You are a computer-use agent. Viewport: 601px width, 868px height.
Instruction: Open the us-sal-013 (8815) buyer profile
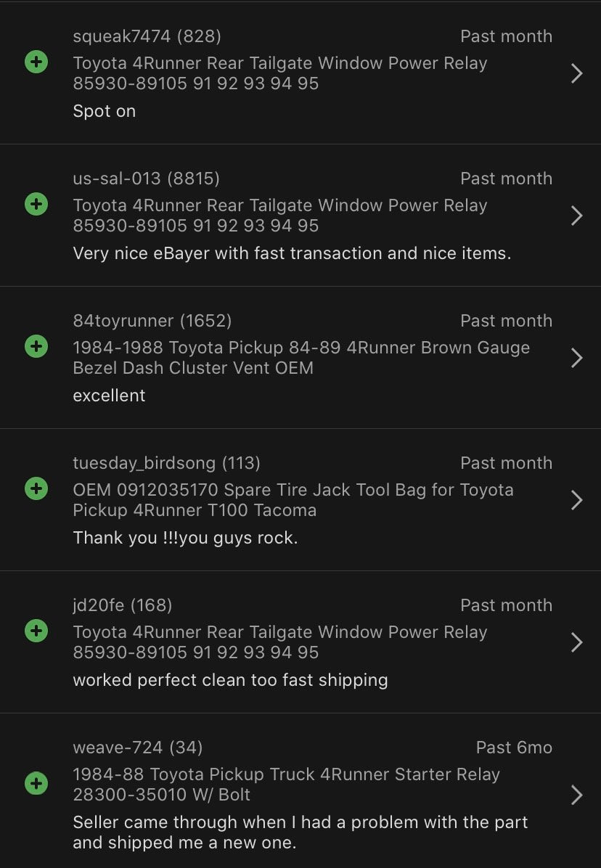tap(146, 178)
